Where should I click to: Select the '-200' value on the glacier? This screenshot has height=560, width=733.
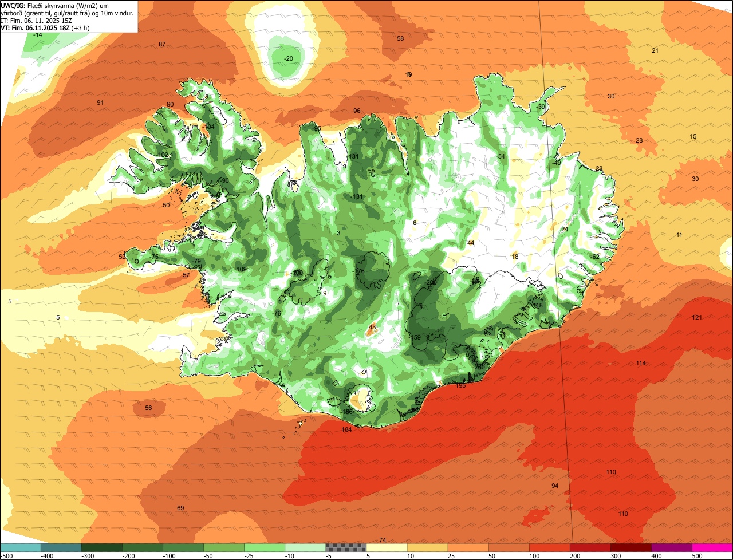click(431, 282)
